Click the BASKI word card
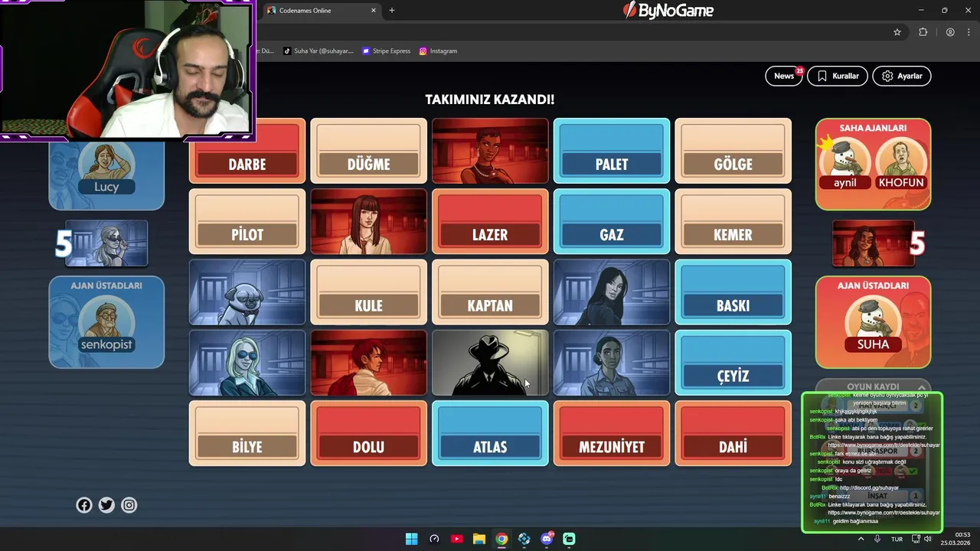This screenshot has height=551, width=980. coord(733,292)
